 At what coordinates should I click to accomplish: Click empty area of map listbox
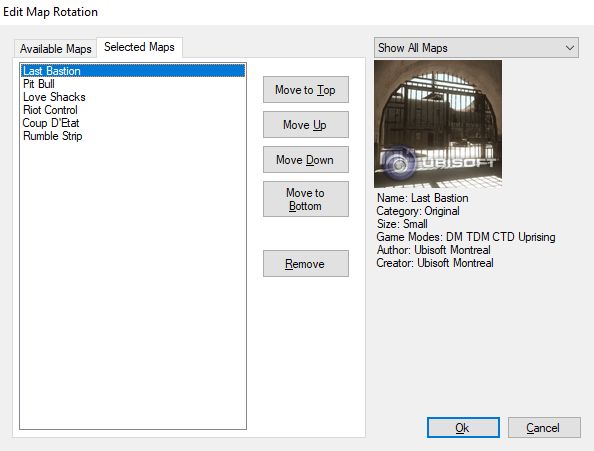pyautogui.click(x=133, y=284)
